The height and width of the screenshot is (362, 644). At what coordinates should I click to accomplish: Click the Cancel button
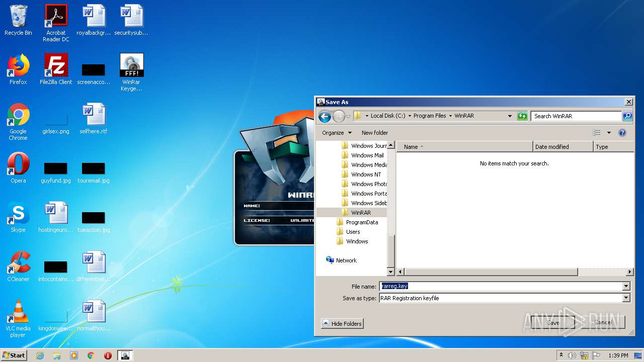click(603, 323)
